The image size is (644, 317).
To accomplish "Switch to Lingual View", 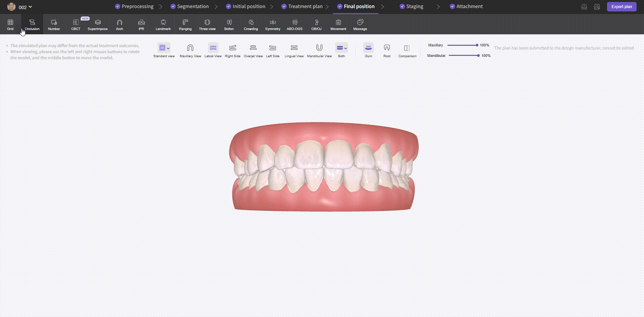I will pyautogui.click(x=294, y=51).
